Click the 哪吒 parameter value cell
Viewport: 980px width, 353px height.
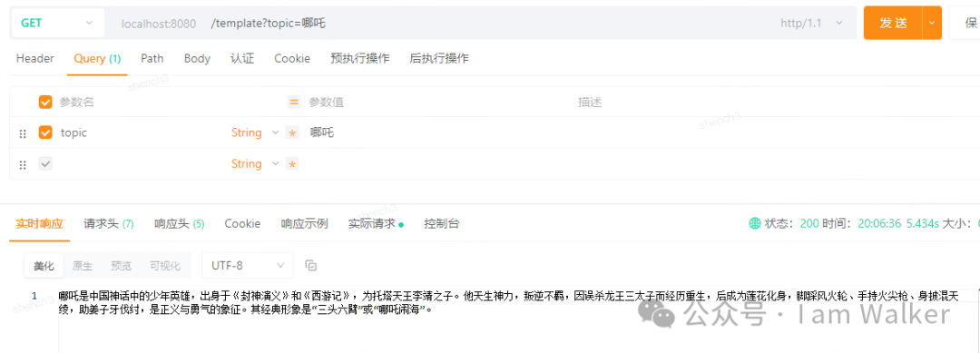coord(322,132)
